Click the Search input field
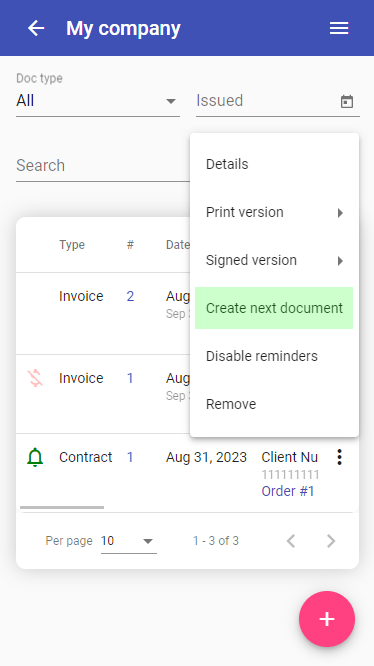 click(103, 166)
